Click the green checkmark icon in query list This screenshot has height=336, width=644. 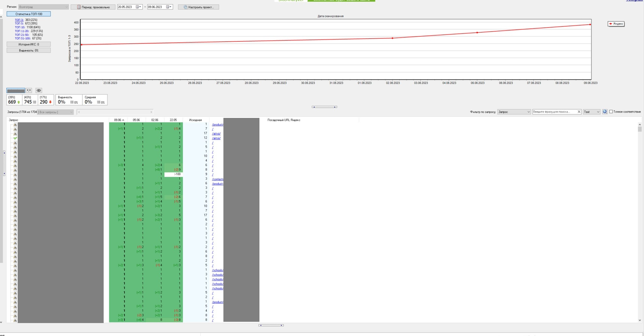click(15, 138)
